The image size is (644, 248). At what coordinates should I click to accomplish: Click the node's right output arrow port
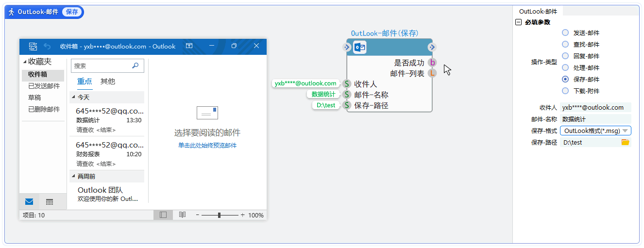432,47
